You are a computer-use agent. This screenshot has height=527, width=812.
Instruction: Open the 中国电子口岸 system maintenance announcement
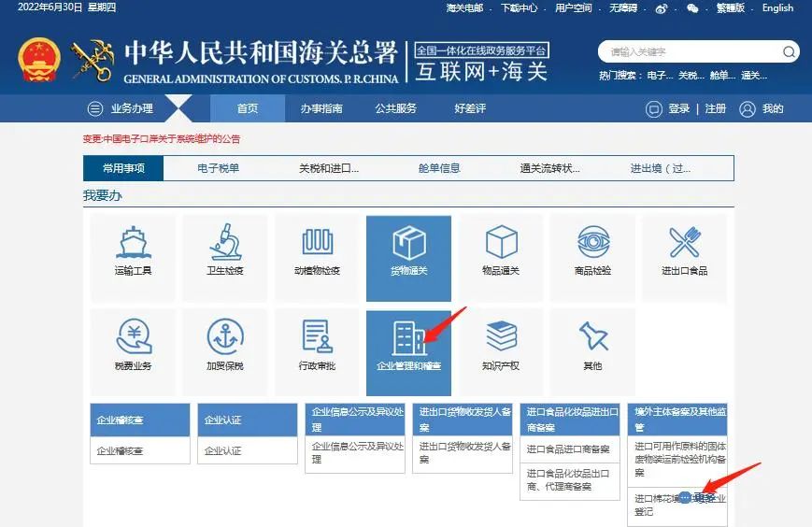[x=162, y=138]
